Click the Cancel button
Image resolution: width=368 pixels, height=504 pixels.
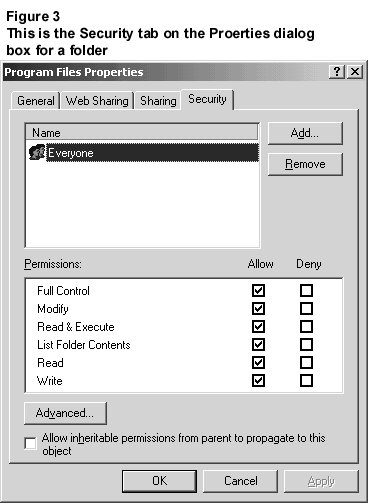click(240, 481)
